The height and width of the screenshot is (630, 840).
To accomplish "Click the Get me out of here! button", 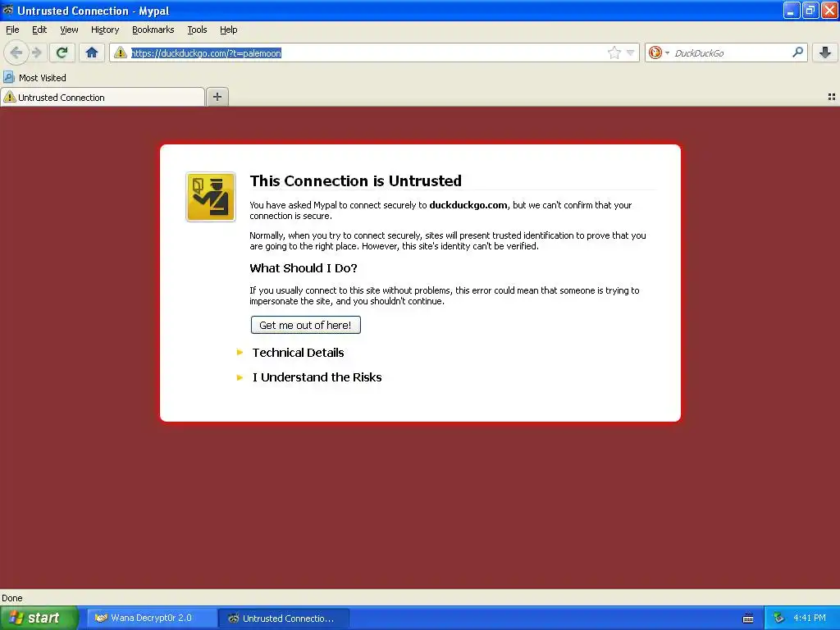I will coord(305,325).
